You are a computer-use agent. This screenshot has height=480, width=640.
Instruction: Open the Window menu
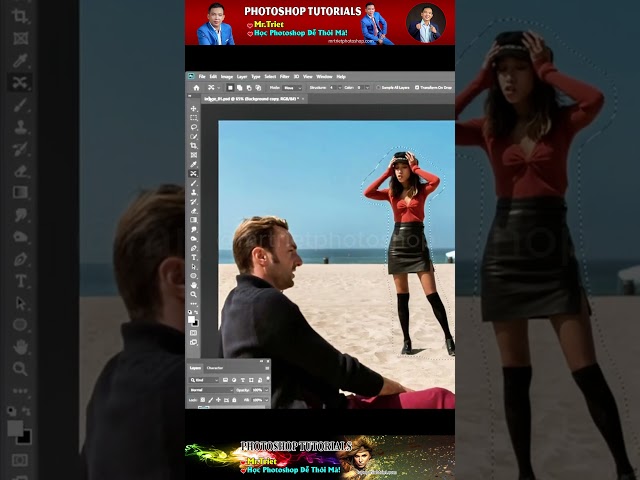(x=324, y=76)
